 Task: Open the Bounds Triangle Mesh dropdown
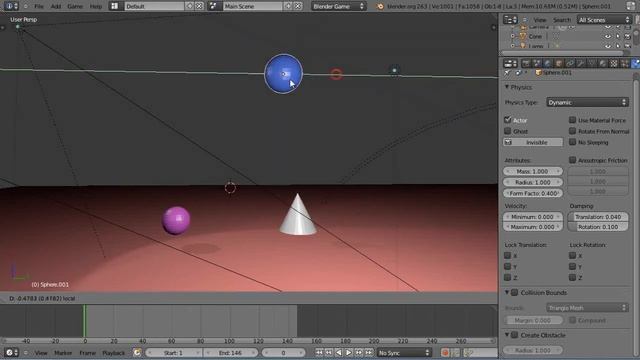(587, 308)
